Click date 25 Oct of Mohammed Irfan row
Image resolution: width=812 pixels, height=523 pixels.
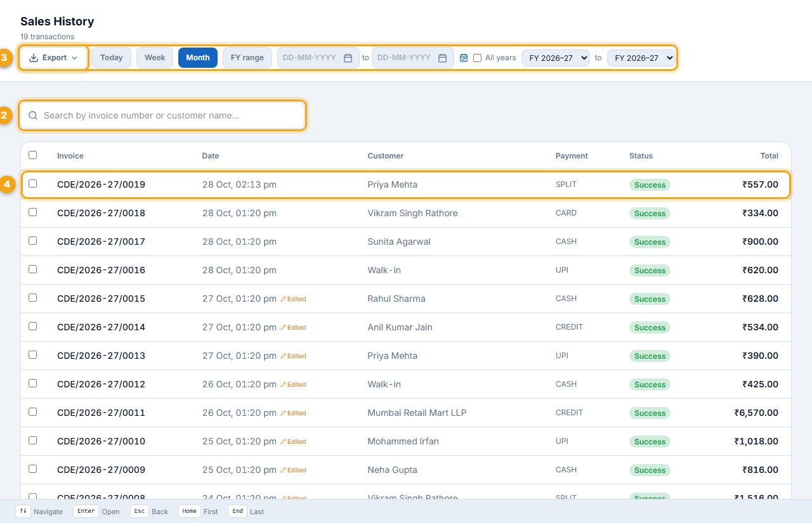click(x=239, y=441)
